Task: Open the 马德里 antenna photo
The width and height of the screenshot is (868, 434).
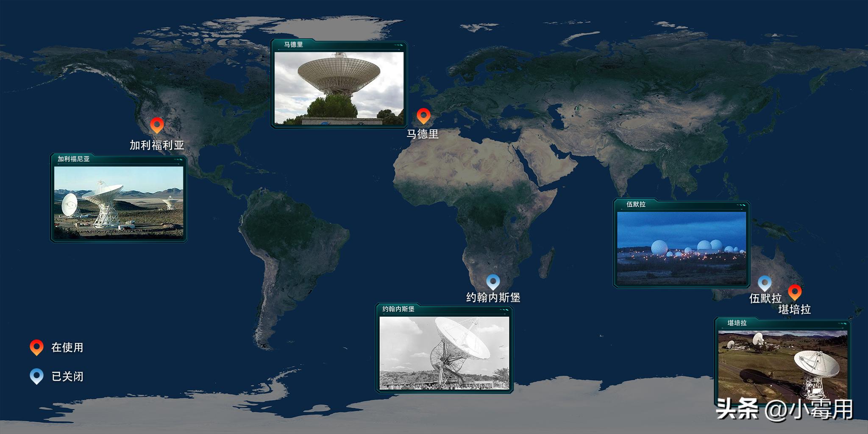Action: coord(339,88)
